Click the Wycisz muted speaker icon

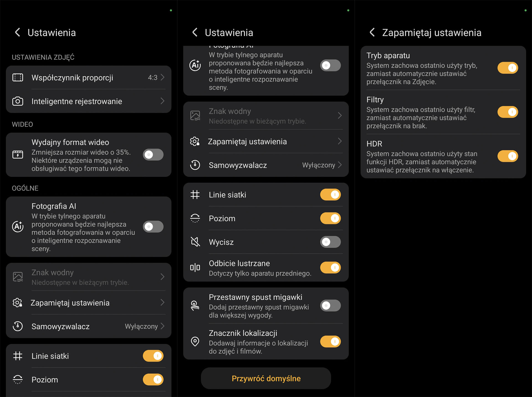coord(195,242)
